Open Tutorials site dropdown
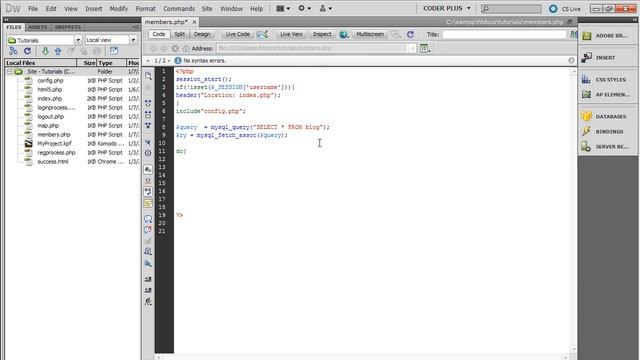Viewport: 640px width, 360px height. (78, 40)
